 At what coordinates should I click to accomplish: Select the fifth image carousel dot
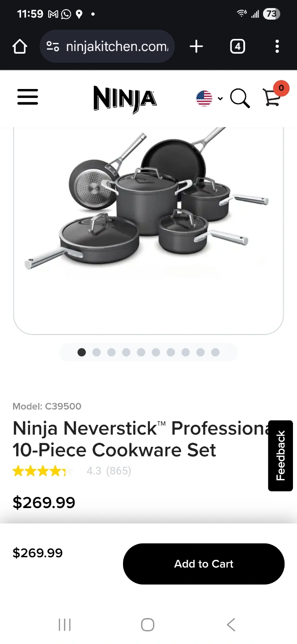tap(141, 352)
